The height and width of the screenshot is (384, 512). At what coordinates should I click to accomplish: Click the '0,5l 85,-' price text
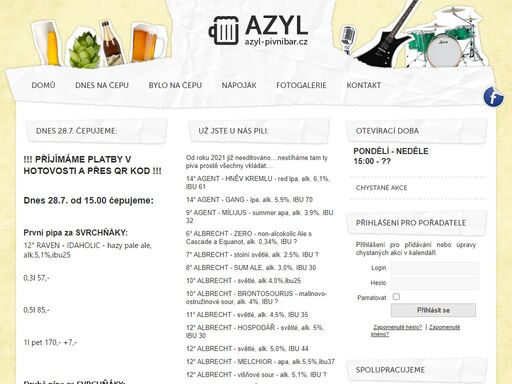pos(36,310)
